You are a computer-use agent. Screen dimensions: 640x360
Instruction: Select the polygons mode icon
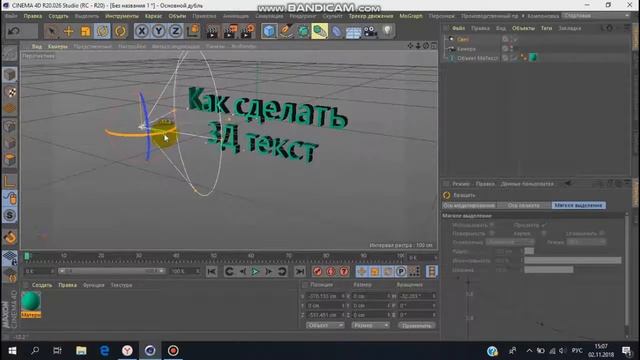click(x=10, y=160)
